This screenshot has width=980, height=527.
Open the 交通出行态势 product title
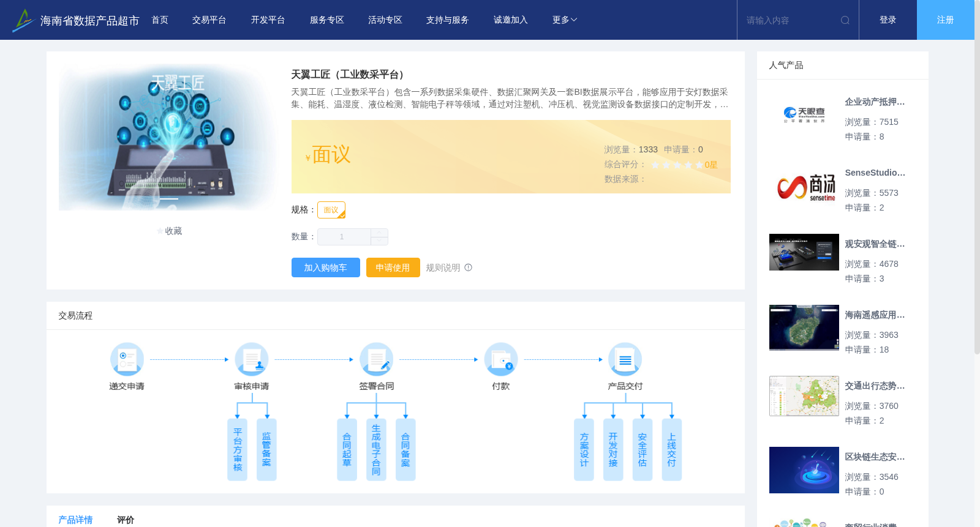875,386
